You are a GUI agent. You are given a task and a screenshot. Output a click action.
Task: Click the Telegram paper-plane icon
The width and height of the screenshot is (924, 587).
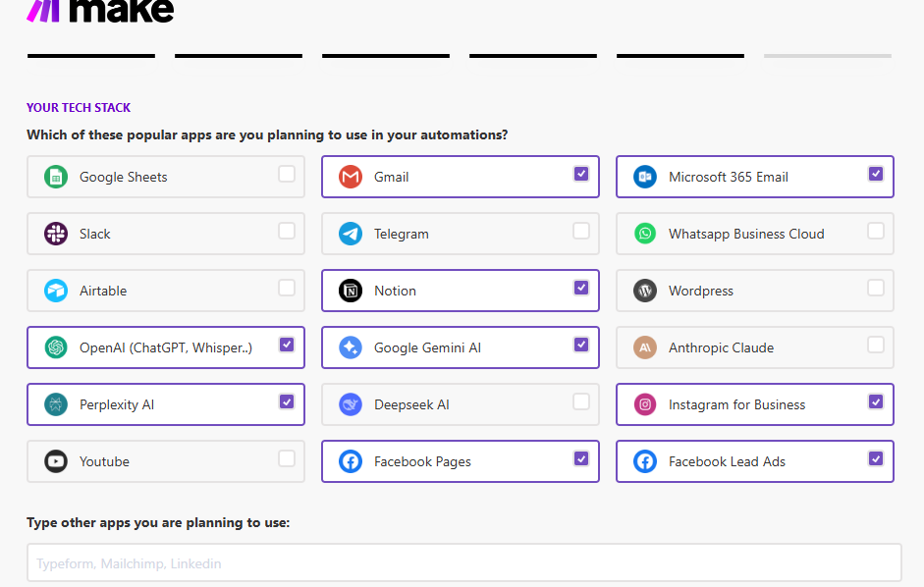351,234
